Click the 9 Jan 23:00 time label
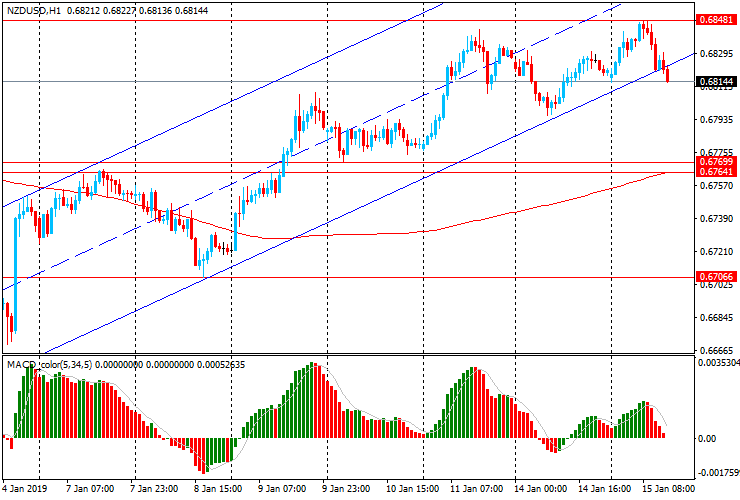Viewport: 740px width, 500px height. (x=345, y=490)
